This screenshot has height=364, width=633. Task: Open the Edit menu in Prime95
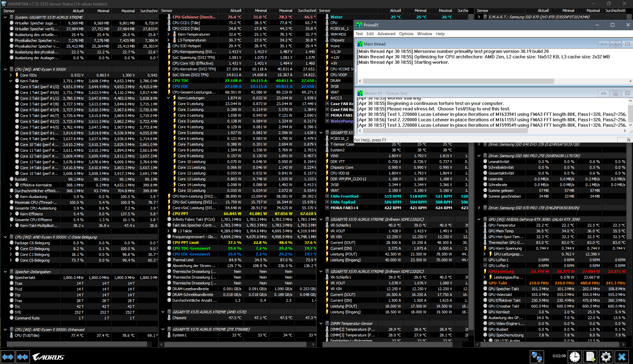coord(370,34)
